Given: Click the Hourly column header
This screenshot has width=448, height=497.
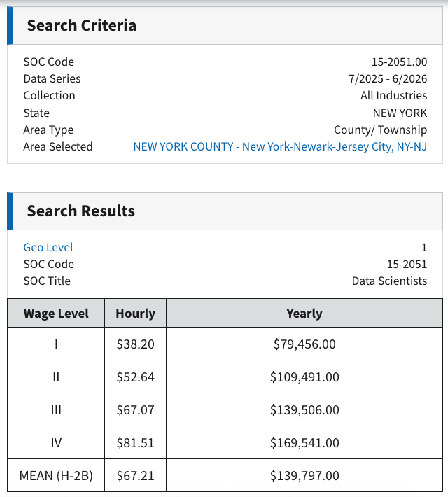Looking at the screenshot, I should tap(135, 313).
